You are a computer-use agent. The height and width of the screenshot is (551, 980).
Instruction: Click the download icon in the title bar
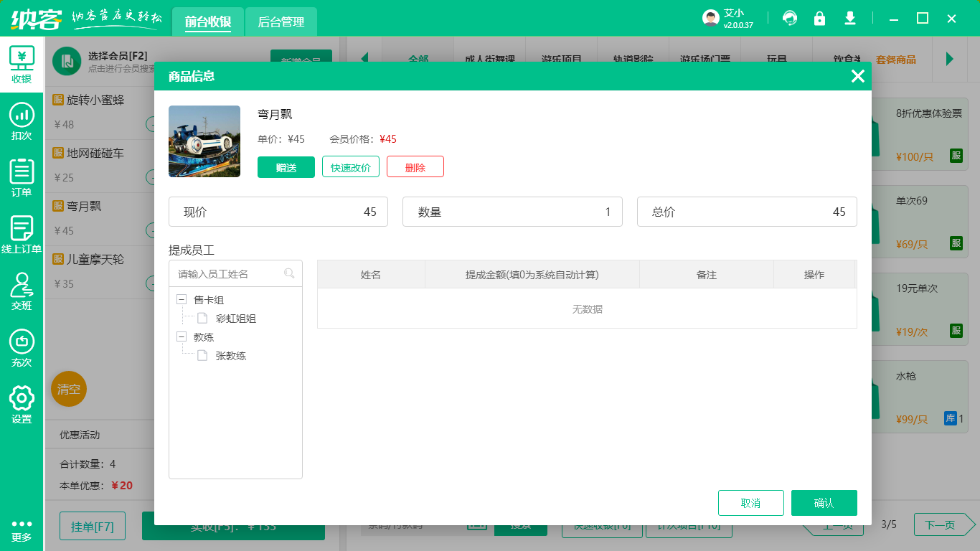[850, 18]
